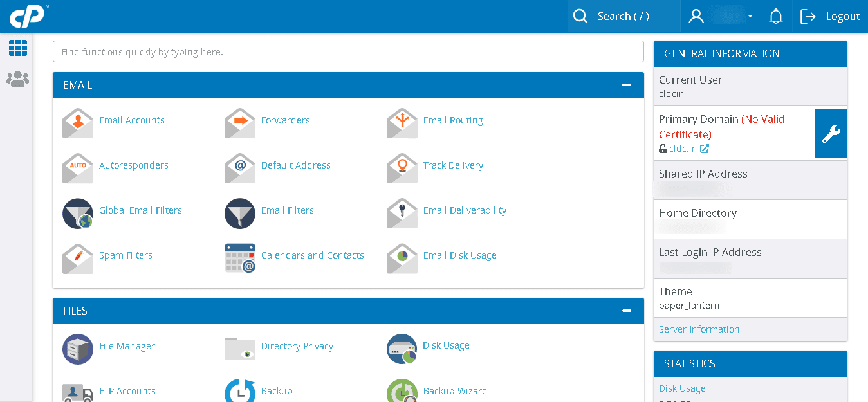Open the Disk Usage statistics link
Image resolution: width=868 pixels, height=402 pixels.
point(682,388)
